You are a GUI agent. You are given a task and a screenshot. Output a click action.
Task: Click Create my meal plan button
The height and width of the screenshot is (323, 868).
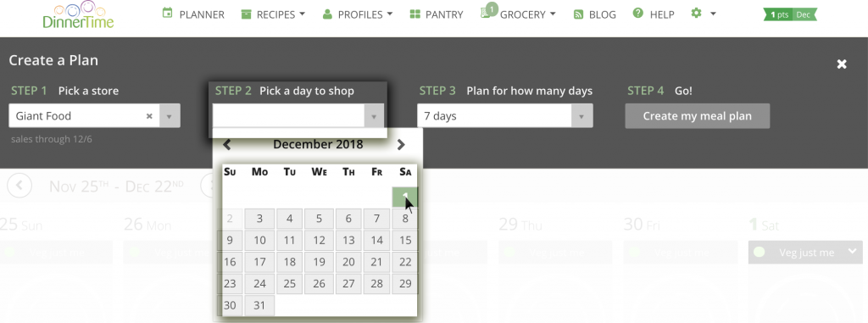tap(698, 116)
